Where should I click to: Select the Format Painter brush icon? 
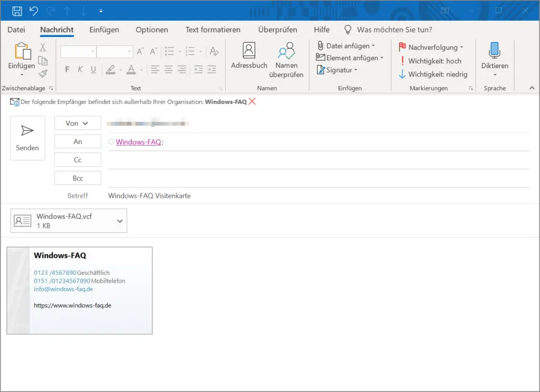pos(43,73)
